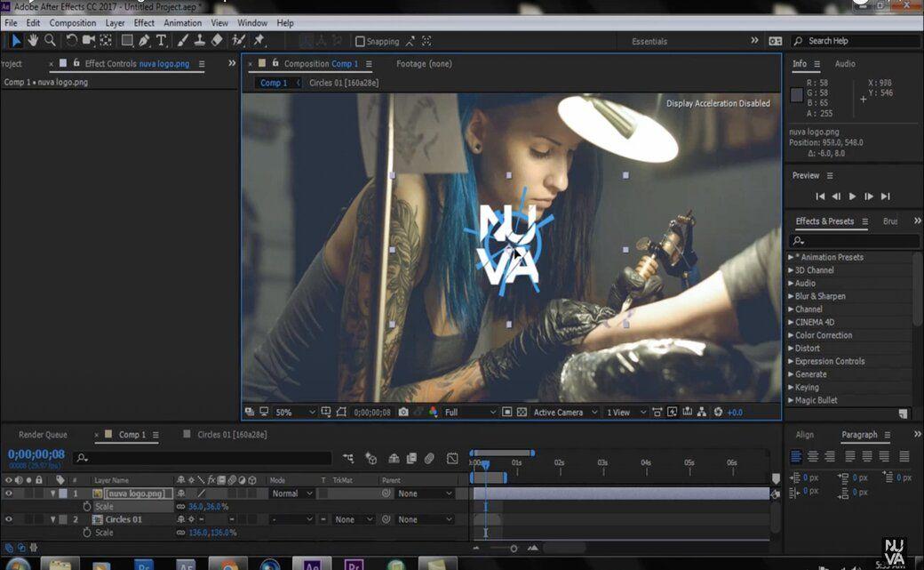Select the Zoom magnifier tool
This screenshot has width=924, height=570.
pyautogui.click(x=50, y=40)
